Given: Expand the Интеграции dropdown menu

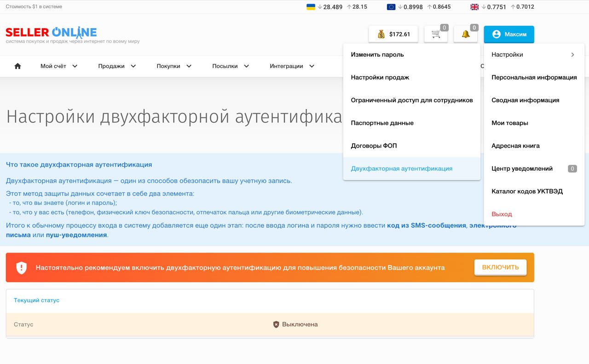Looking at the screenshot, I should pyautogui.click(x=292, y=66).
